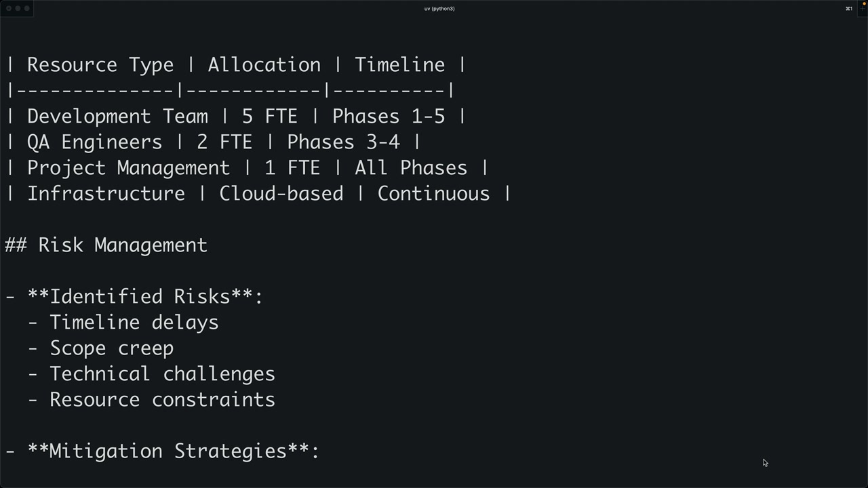Click the "Allocation" column header text
The width and height of the screenshot is (868, 488).
coord(264,65)
